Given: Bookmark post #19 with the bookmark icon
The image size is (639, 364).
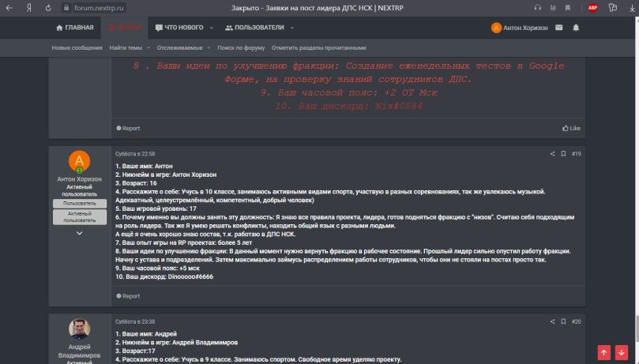Looking at the screenshot, I should [563, 153].
